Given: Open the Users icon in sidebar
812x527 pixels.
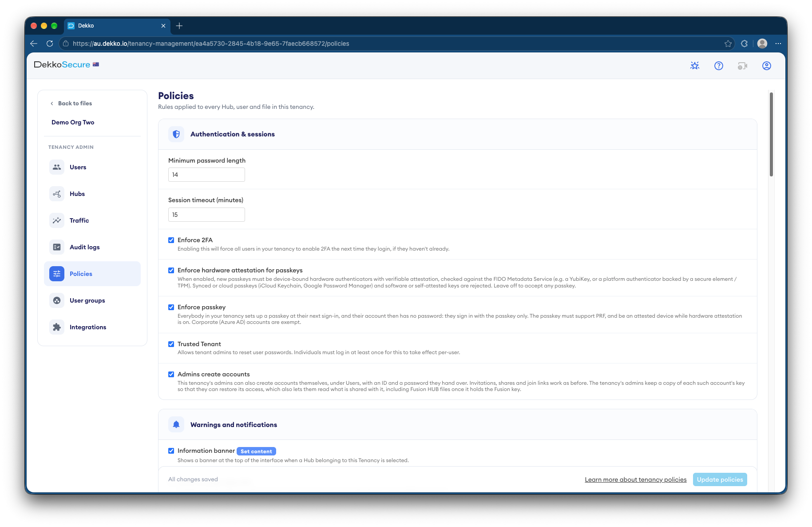Looking at the screenshot, I should (x=57, y=167).
